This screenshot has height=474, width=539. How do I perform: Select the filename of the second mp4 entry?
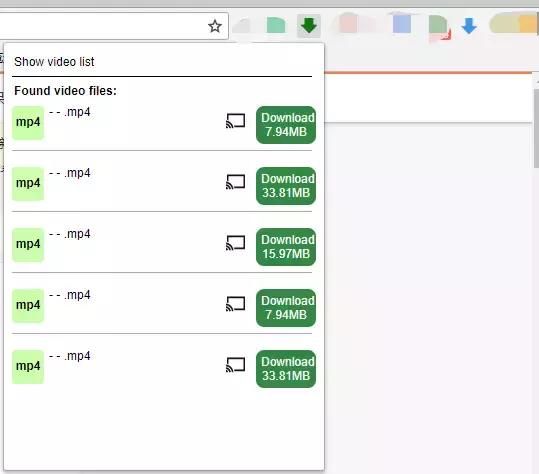click(x=70, y=173)
